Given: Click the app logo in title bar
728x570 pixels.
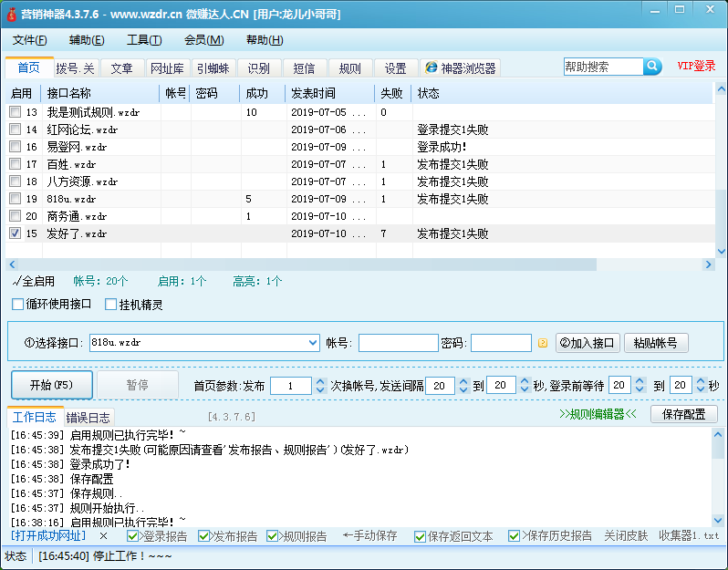Looking at the screenshot, I should 10,13.
